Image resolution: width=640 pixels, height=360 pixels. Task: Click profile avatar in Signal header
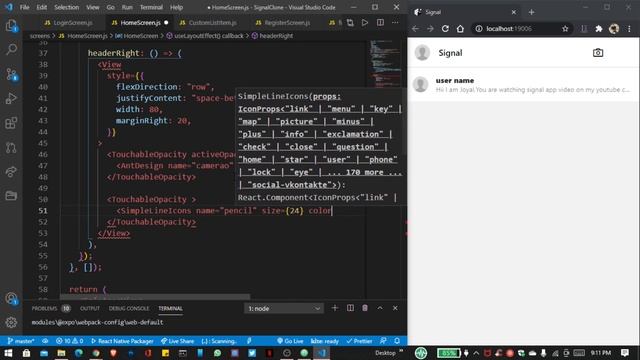[x=422, y=53]
